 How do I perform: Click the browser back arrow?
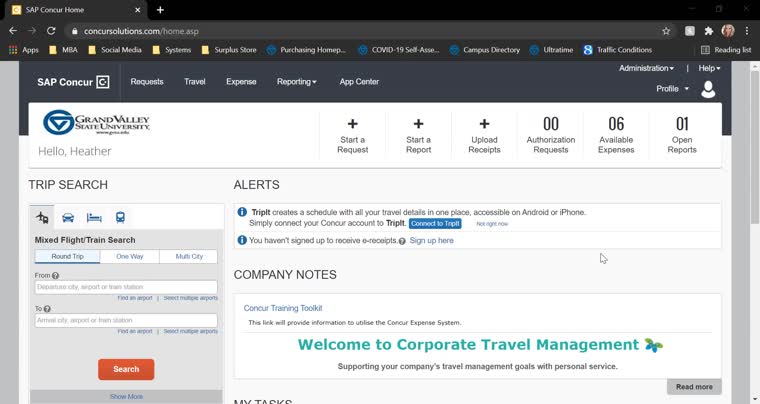pos(13,31)
